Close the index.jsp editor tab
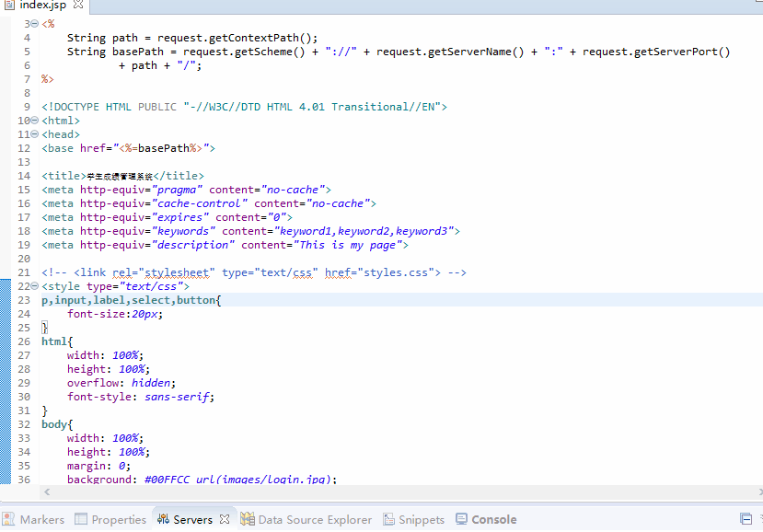Screen dimensions: 763x532 (x=78, y=5)
